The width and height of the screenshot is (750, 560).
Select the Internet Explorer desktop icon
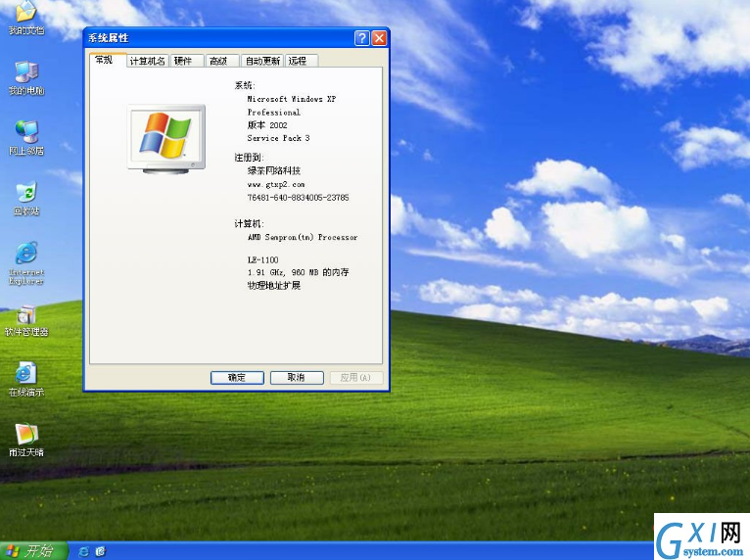pos(26,263)
